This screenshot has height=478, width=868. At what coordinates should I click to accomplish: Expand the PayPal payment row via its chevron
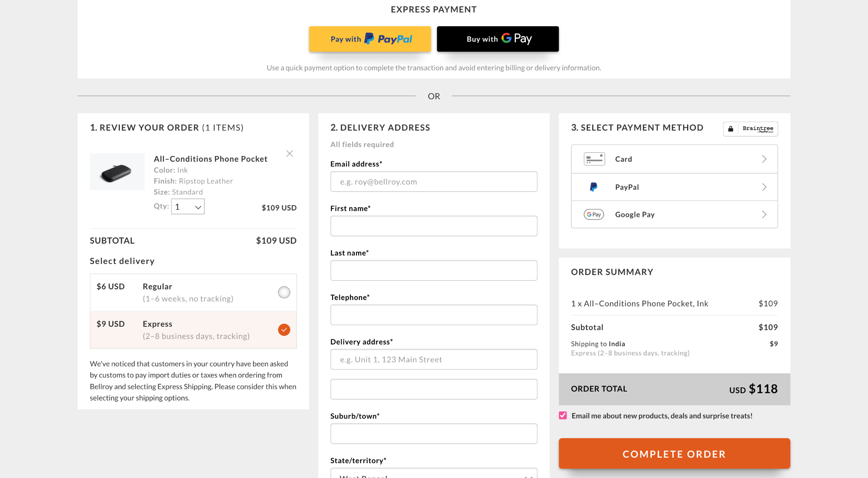coord(764,187)
